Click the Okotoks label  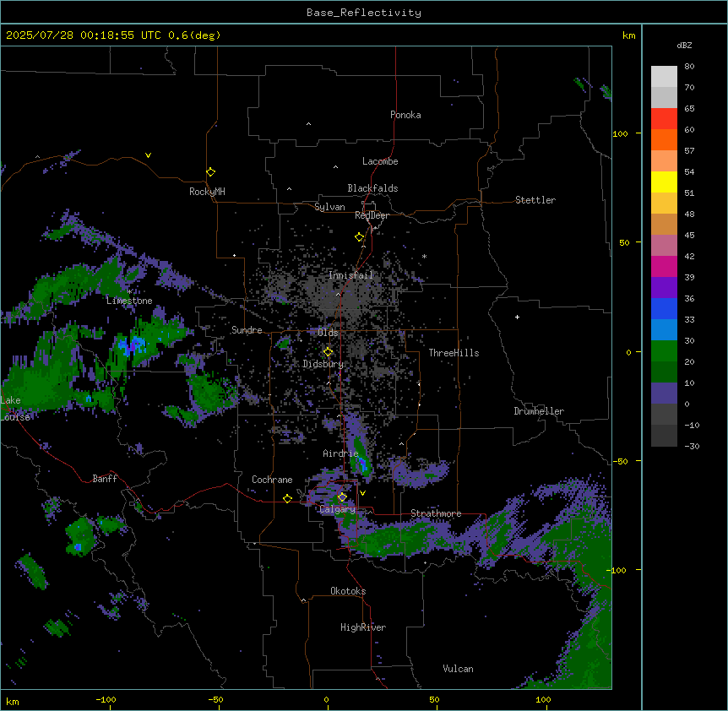coord(348,591)
